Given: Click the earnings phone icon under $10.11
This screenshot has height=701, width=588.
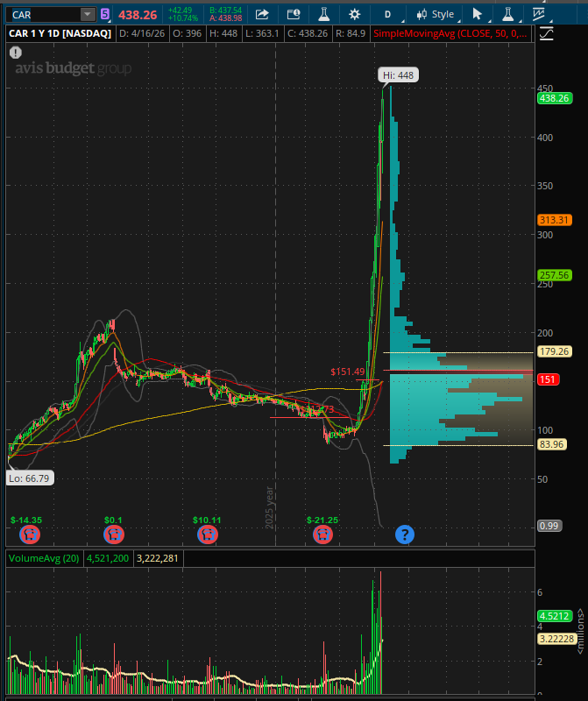Looking at the screenshot, I should coord(208,535).
